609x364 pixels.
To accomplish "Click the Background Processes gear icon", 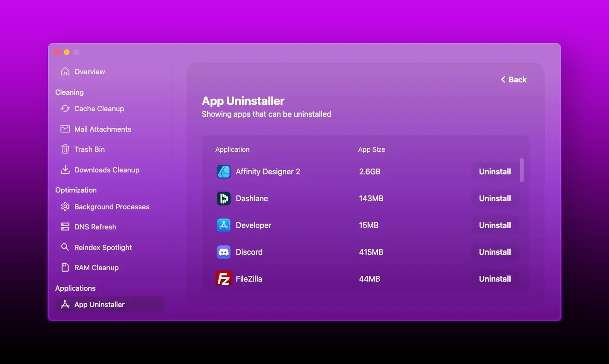I will (65, 207).
